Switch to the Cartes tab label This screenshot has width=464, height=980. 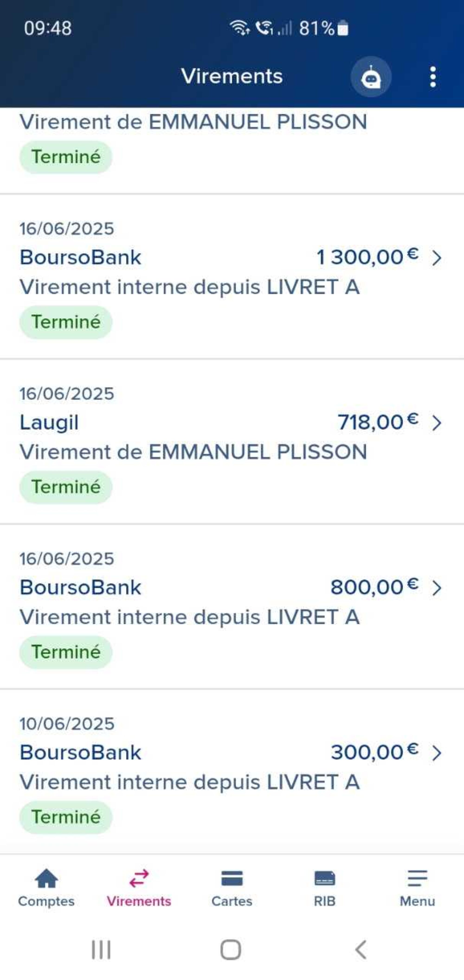coord(232,901)
